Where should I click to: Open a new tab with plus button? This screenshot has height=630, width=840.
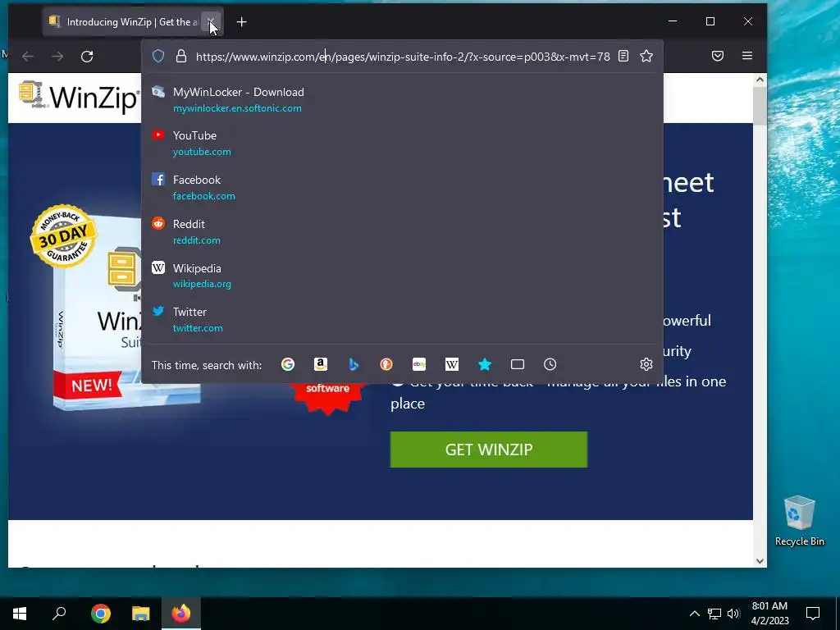[242, 22]
